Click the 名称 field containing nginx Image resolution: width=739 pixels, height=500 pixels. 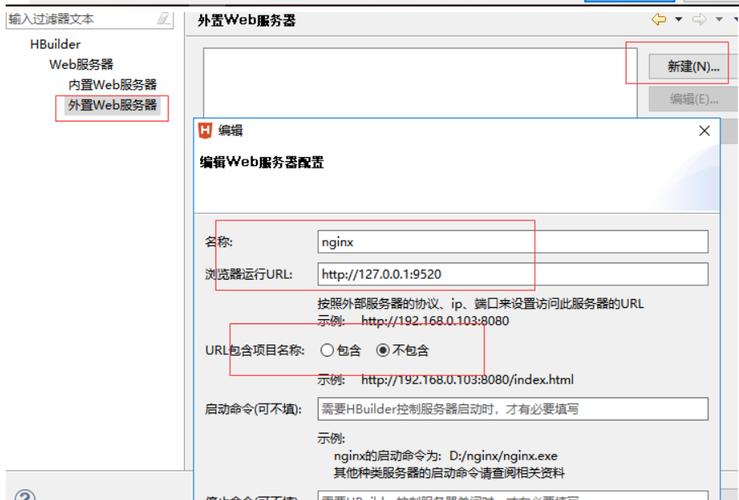click(513, 242)
